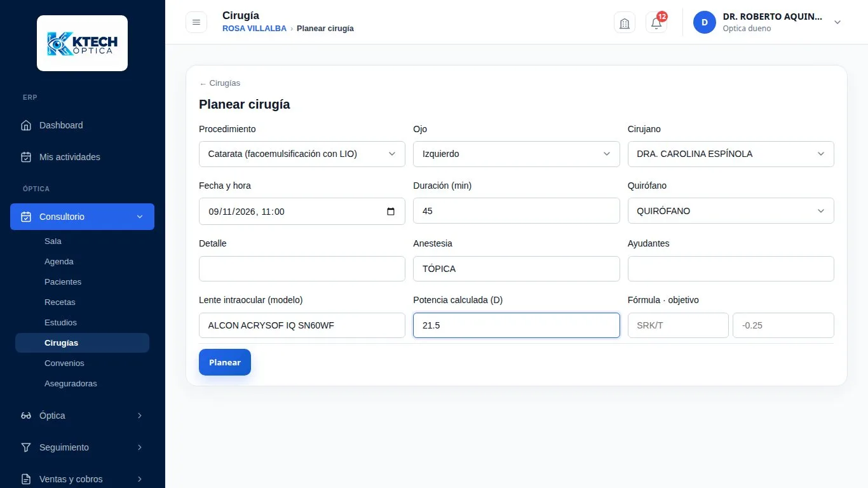Click the Duración (min) field
This screenshot has width=868, height=488.
tap(516, 211)
